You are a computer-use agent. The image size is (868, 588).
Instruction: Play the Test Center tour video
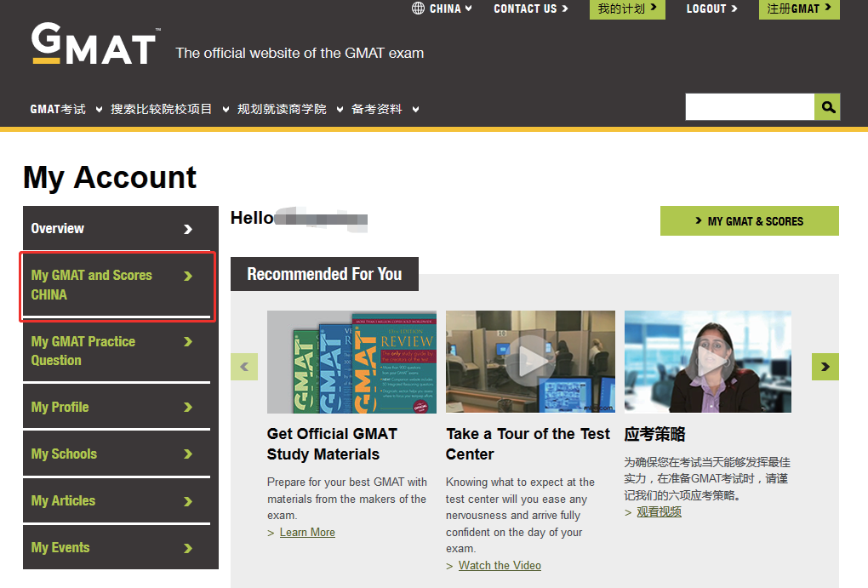pyautogui.click(x=530, y=362)
